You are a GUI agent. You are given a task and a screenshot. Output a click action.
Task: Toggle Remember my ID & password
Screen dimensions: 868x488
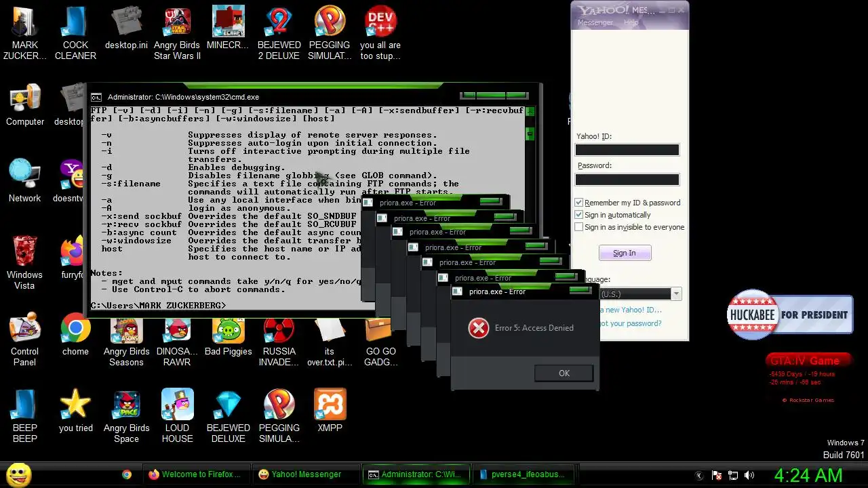pos(578,203)
